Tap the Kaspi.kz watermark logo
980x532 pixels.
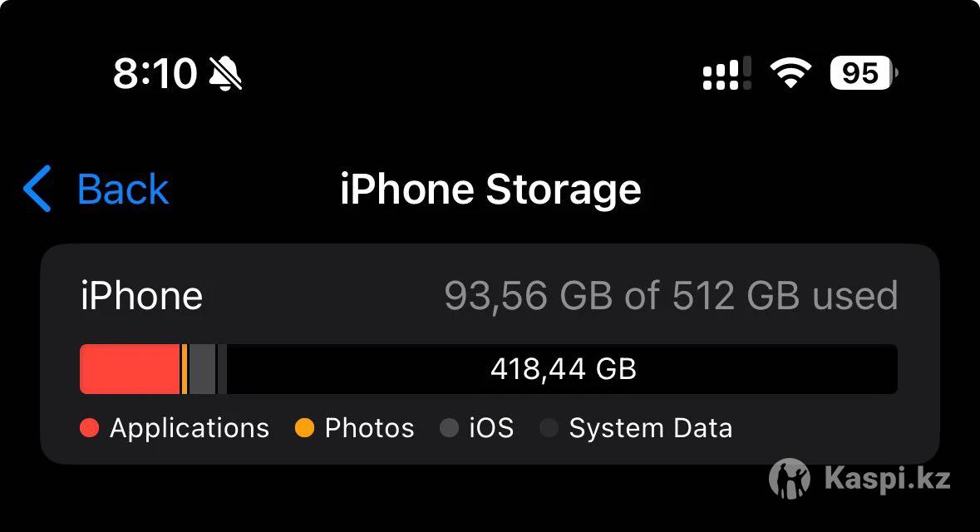860,478
